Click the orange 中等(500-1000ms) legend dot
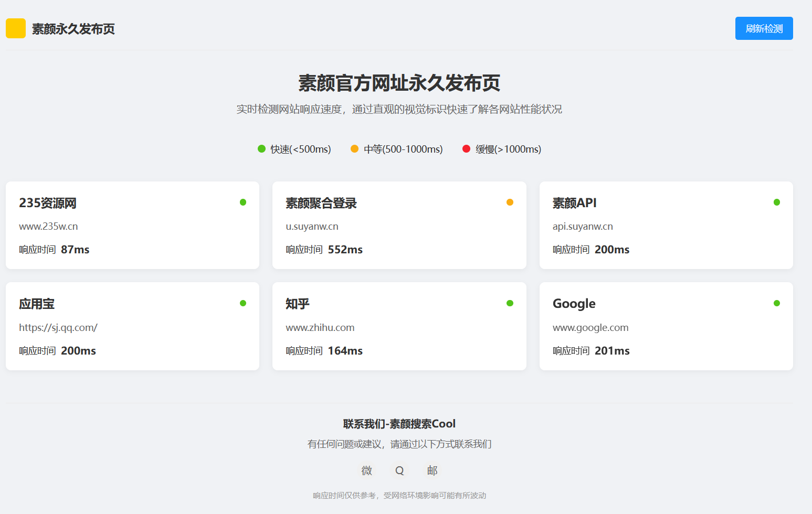The width and height of the screenshot is (812, 514). (355, 149)
